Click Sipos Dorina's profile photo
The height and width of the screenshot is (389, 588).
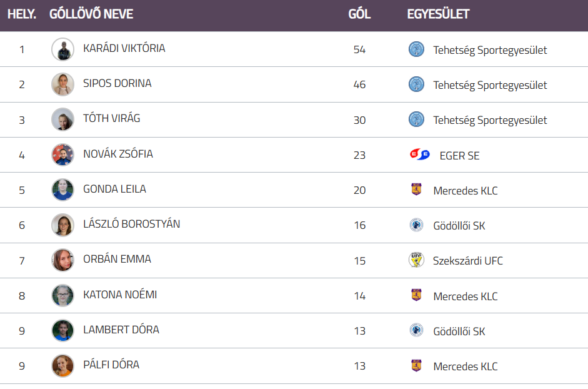[62, 84]
